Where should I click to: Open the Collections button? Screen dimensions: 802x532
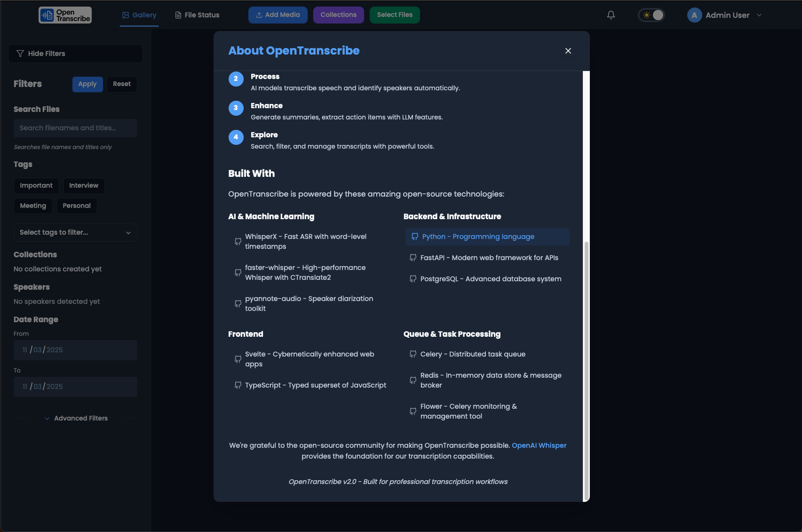tap(339, 15)
